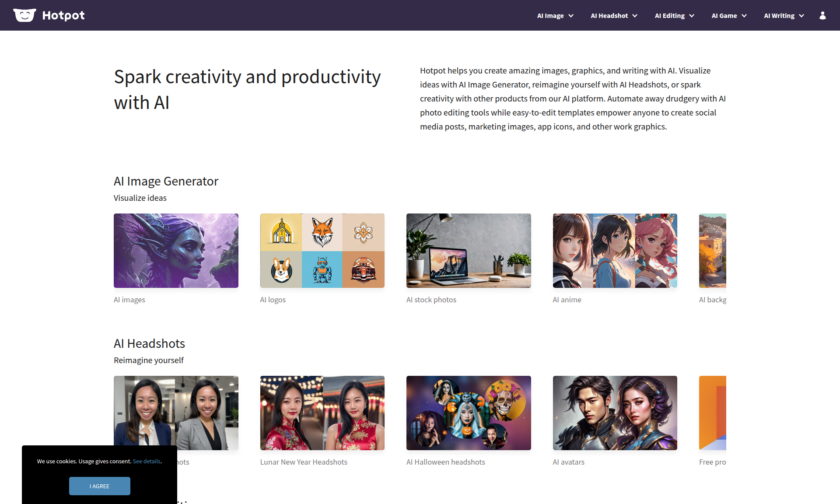Image resolution: width=840 pixels, height=504 pixels.
Task: Open the Lunar New Year Headshots thumbnail
Action: [x=322, y=413]
